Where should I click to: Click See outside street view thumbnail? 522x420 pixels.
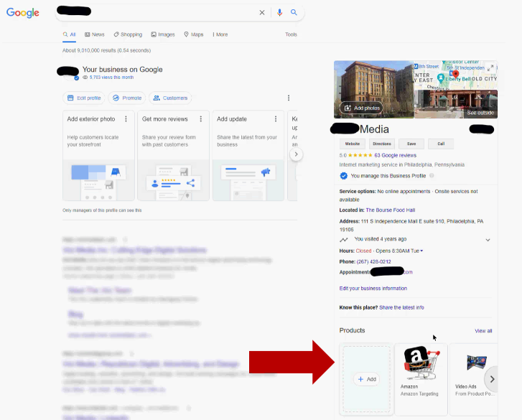[456, 104]
